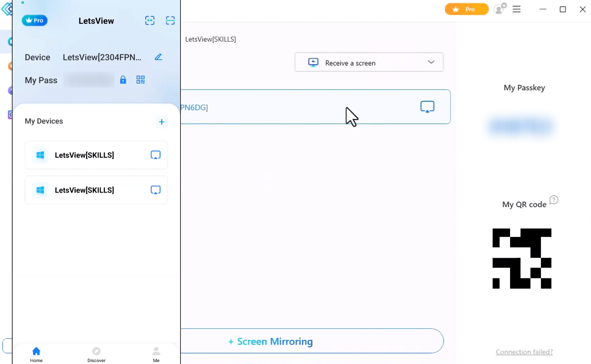591x364 pixels.
Task: Select the Home tab in bottom navigation
Action: tap(36, 354)
